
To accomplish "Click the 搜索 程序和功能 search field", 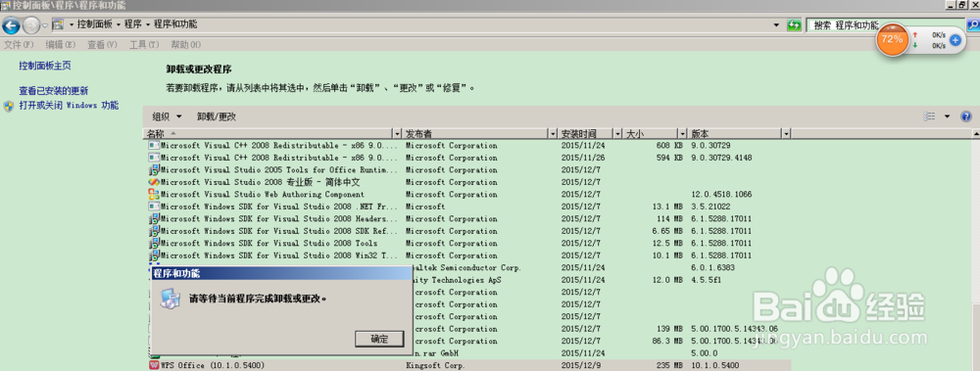I will pos(886,25).
